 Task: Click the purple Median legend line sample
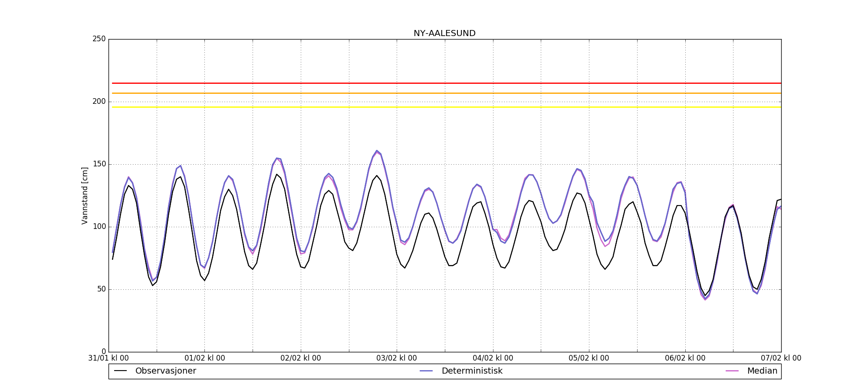732,371
